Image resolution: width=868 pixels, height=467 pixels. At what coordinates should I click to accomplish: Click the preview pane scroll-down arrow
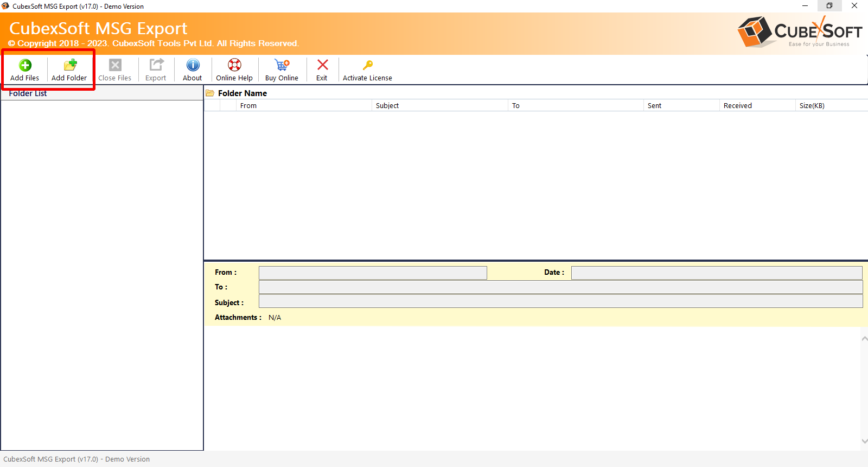864,441
